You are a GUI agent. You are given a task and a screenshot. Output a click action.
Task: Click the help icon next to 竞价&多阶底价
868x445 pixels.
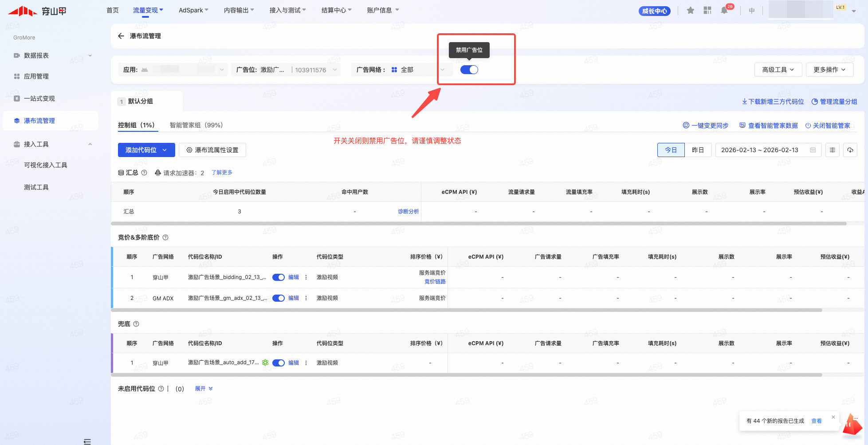(x=165, y=237)
